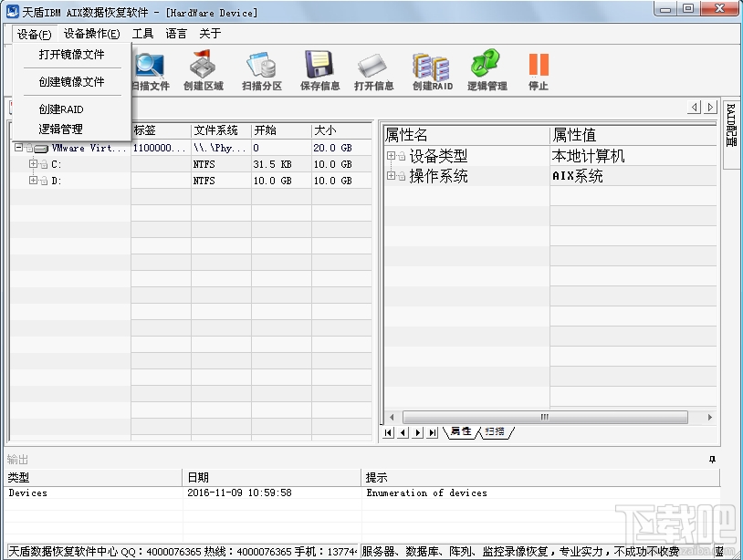Click the 提示 output column header
The width and height of the screenshot is (743, 560).
(x=540, y=477)
